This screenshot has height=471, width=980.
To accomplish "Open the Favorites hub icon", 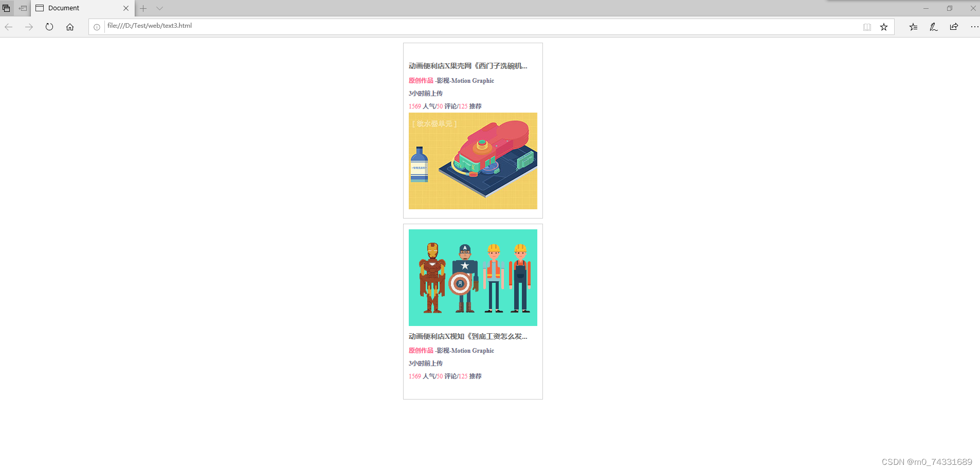I will click(x=913, y=27).
